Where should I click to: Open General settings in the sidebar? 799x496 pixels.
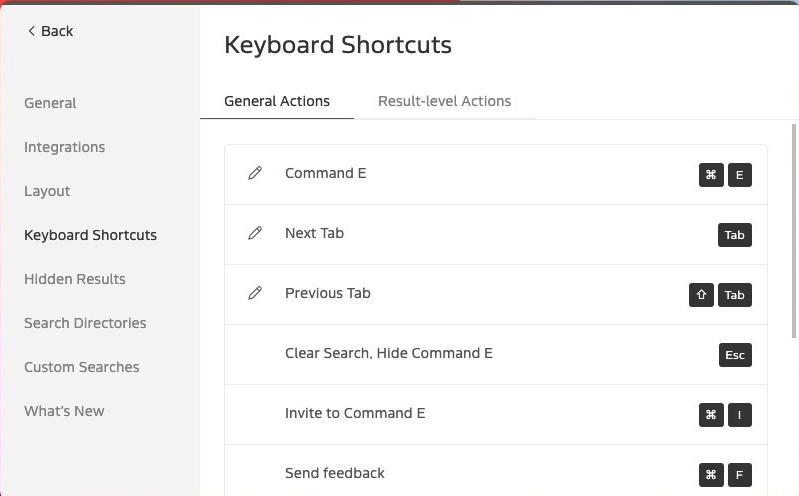[50, 103]
